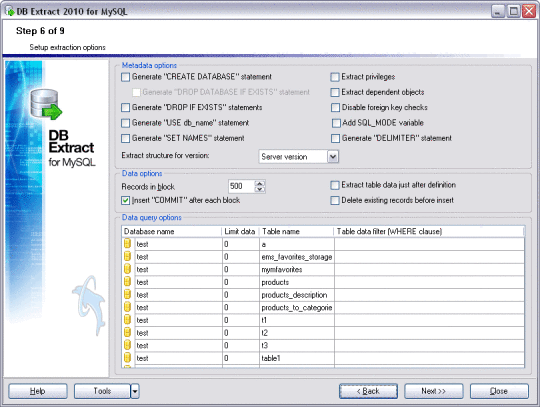Viewport: 540px width, 407px height.
Task: Select the products_to_categorie table name cell
Action: click(x=297, y=307)
